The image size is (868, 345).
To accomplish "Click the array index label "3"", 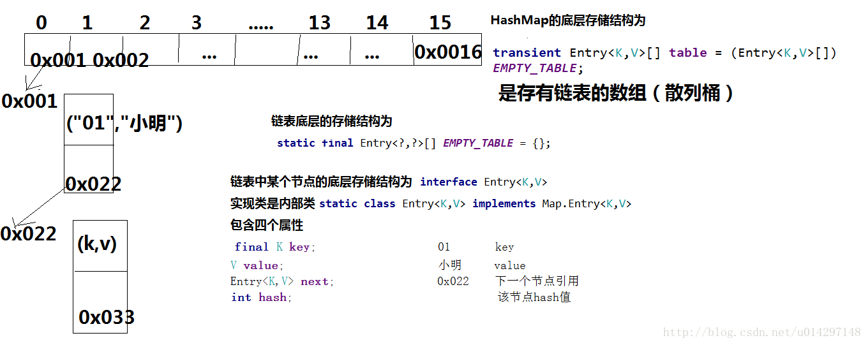I will 197,23.
